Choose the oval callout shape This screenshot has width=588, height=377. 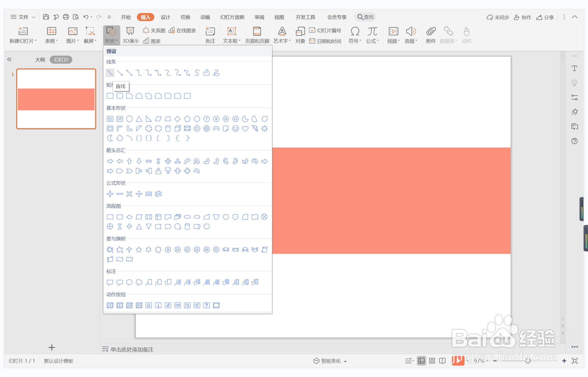click(x=129, y=282)
